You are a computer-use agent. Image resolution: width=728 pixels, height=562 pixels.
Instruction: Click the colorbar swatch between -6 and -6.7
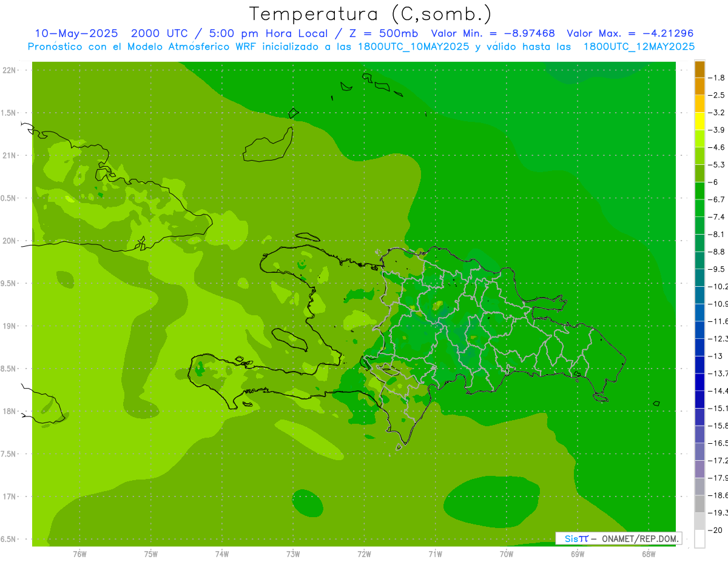pyautogui.click(x=699, y=191)
